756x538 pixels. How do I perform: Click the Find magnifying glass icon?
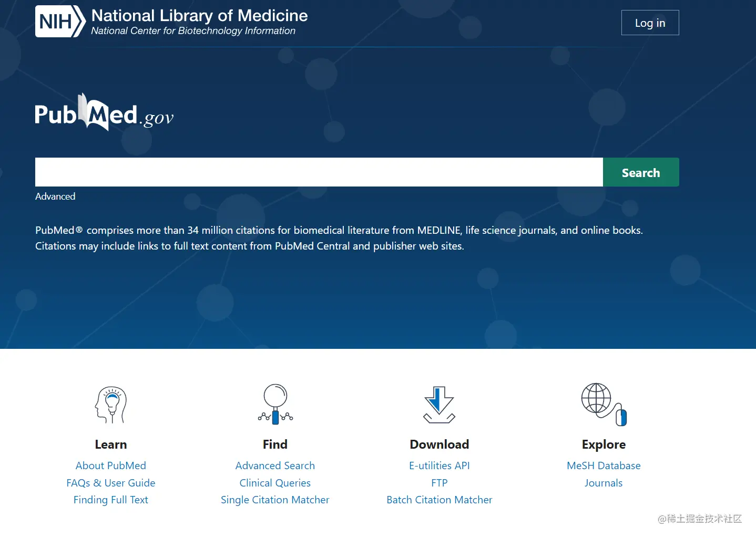coord(275,404)
